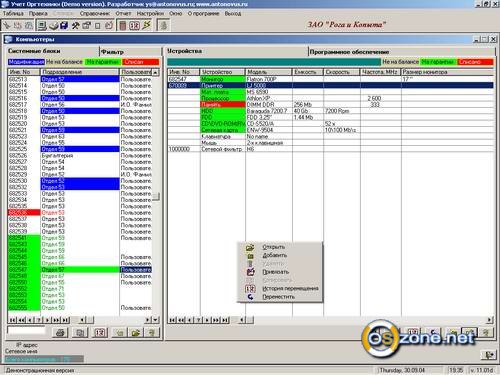The height and width of the screenshot is (375, 500).
Task: Click the crossed hammers tools icon
Action: 76,25
